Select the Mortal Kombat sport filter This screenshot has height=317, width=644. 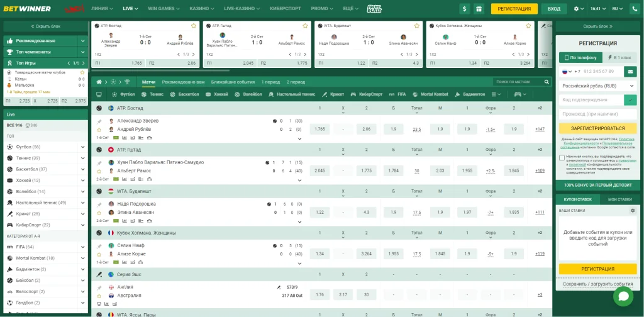430,94
